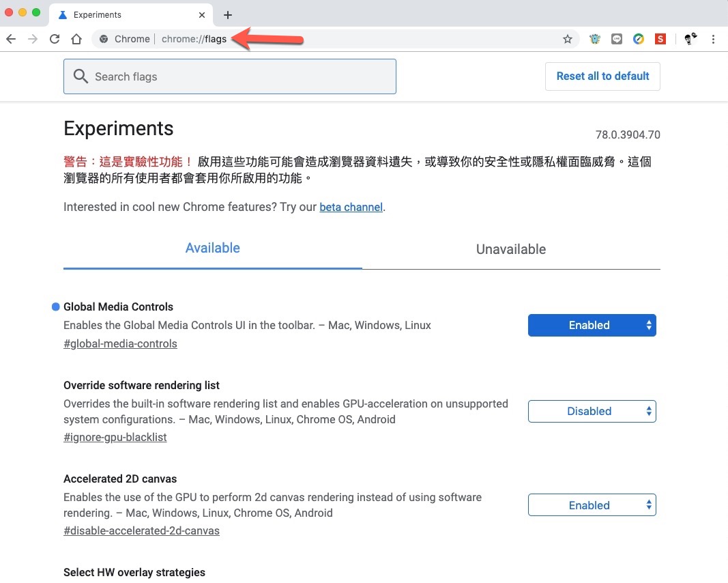Follow the beta channel link
The image size is (728, 583).
[x=351, y=207]
